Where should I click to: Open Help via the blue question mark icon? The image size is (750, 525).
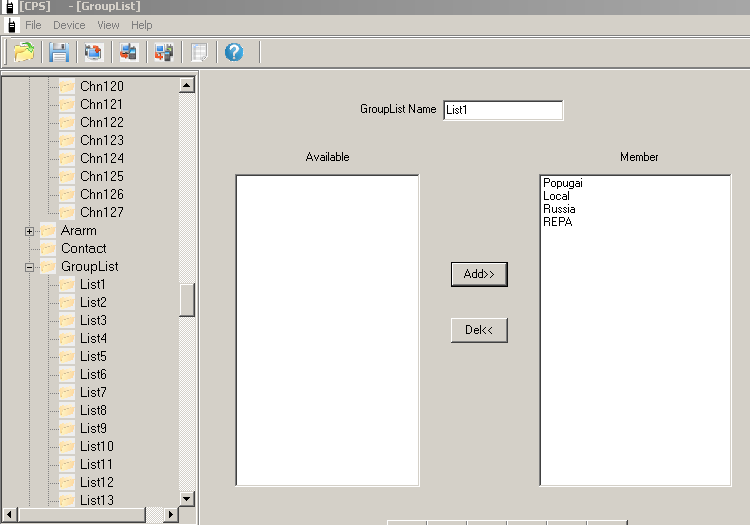[234, 52]
